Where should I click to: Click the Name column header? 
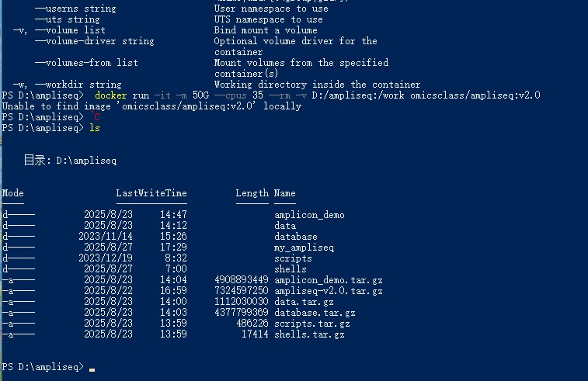(x=284, y=193)
